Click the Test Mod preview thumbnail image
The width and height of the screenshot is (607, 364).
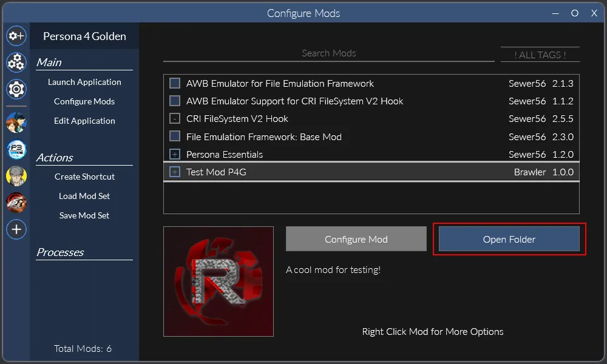[x=219, y=281]
